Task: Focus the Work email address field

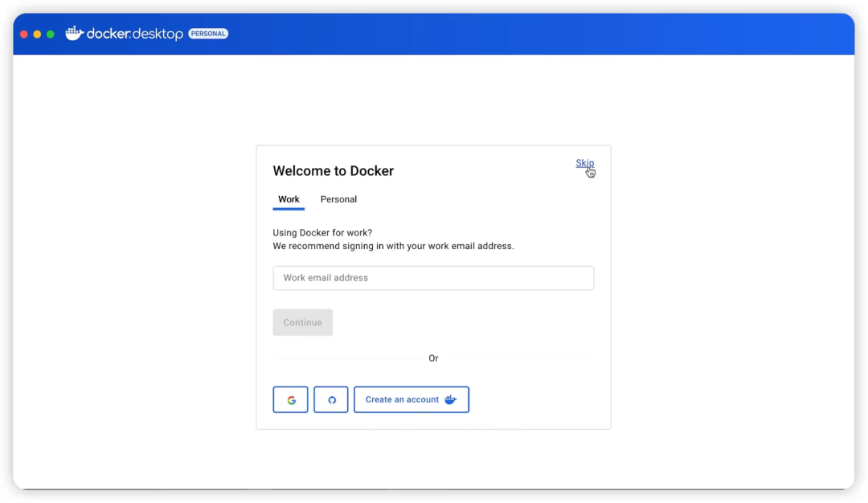Action: [x=433, y=278]
